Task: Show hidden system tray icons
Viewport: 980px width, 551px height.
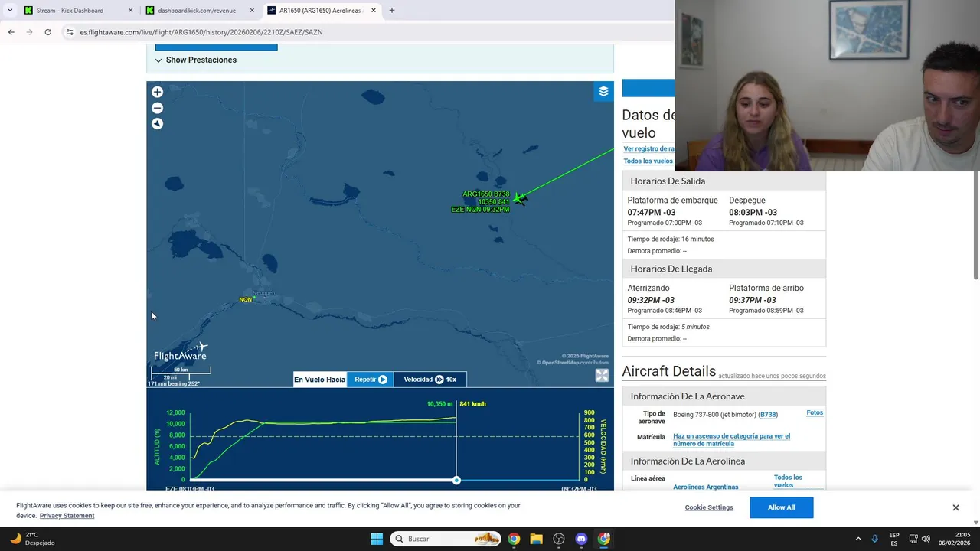Action: tap(858, 539)
